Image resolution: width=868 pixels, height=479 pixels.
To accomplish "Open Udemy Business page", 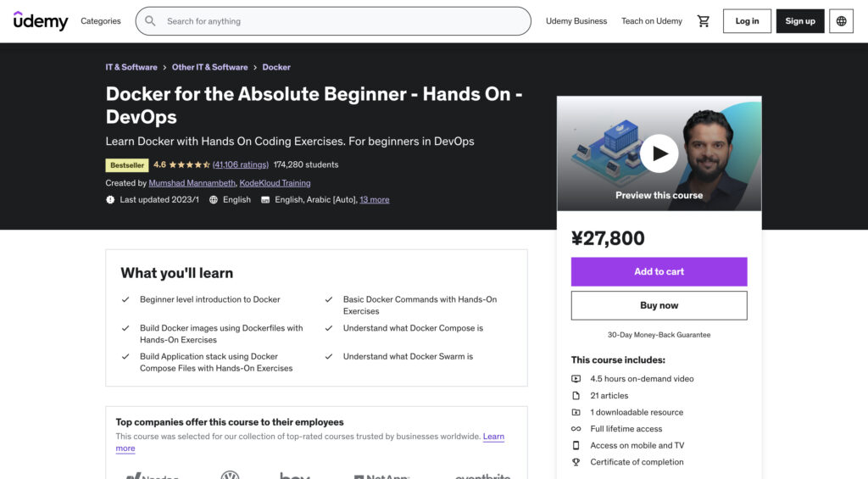I will (x=576, y=21).
